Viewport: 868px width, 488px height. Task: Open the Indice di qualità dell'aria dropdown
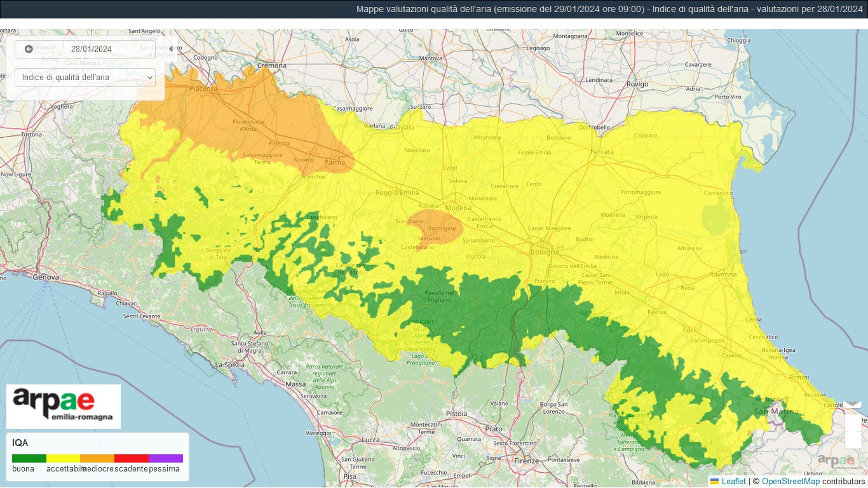tap(85, 78)
